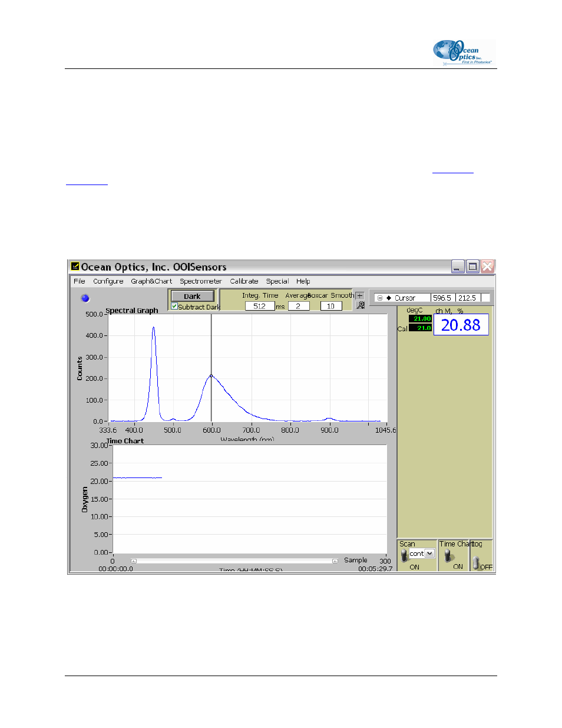The image size is (562, 728).
Task: Click the crosshair cursor tool icon
Action: click(360, 296)
